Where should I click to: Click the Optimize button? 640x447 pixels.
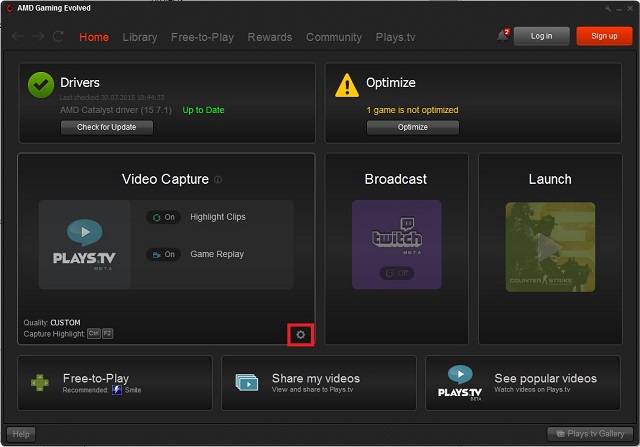[413, 127]
